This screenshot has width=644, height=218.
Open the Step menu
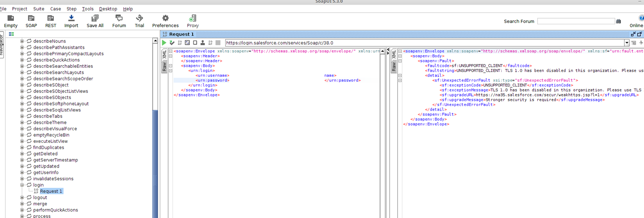click(72, 9)
